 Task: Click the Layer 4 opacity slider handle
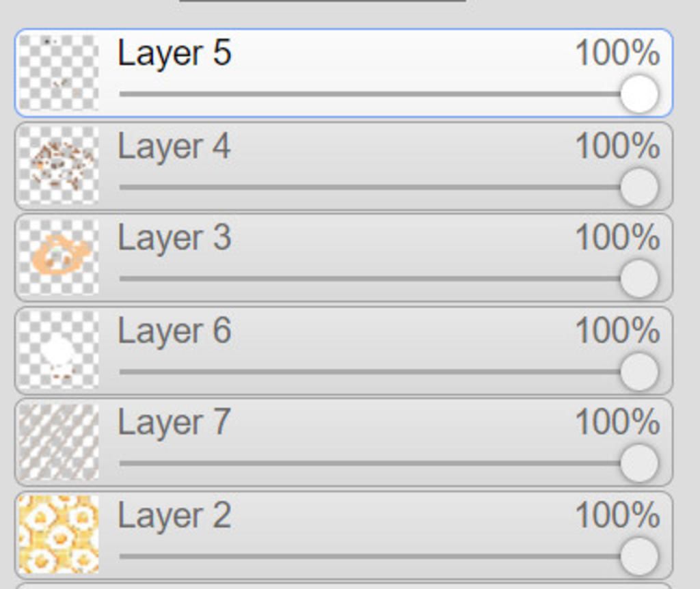pos(639,187)
